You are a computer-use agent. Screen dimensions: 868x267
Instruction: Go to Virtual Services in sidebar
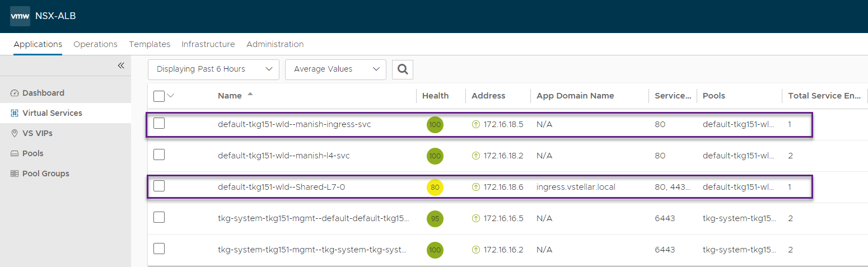tap(52, 113)
